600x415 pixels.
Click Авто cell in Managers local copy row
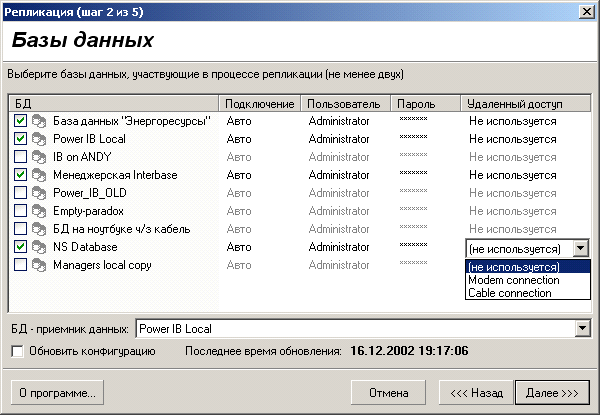[239, 265]
